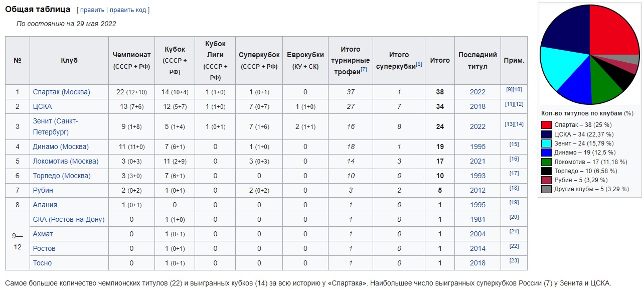Click footnote [7] in the tournament trophies header
The height and width of the screenshot is (290, 644).
pyautogui.click(x=364, y=69)
